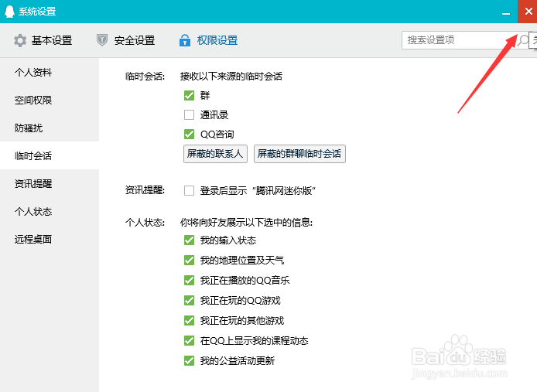The height and width of the screenshot is (392, 537).
Task: Click the 资讯提醒: section label
Action: (145, 190)
